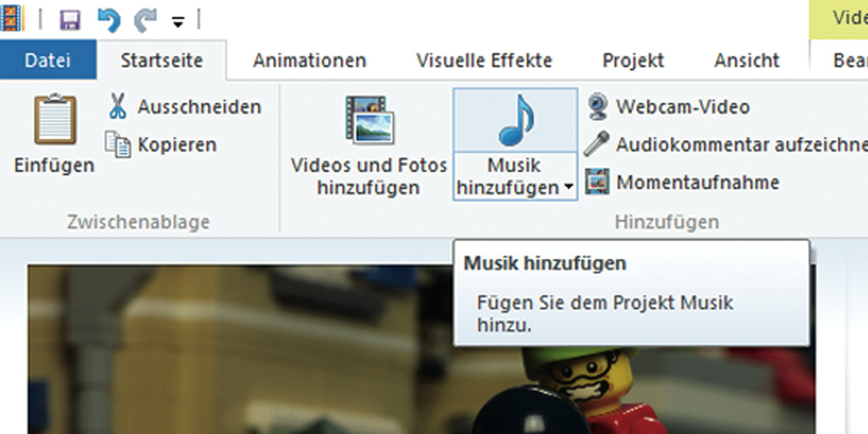Screen dimensions: 868x434
Task: Open the Animationen tab
Action: (x=309, y=61)
